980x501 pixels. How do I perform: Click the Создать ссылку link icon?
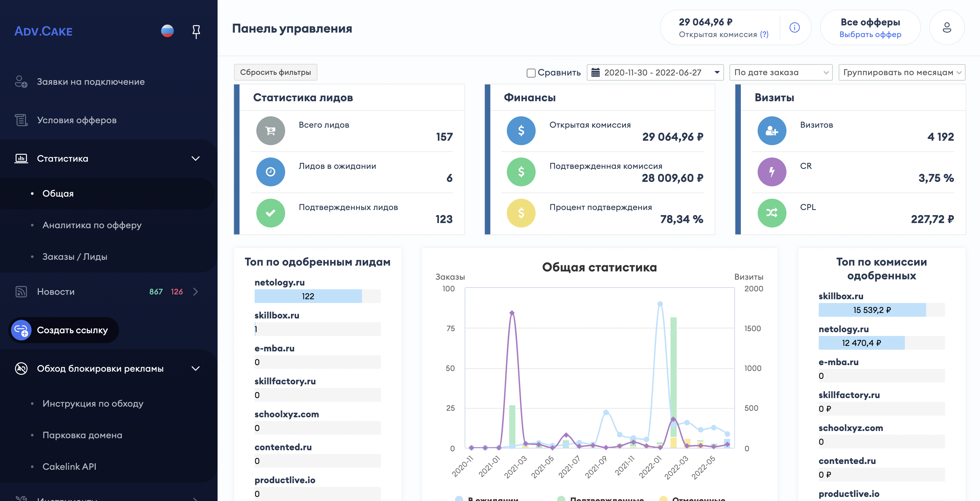(21, 330)
